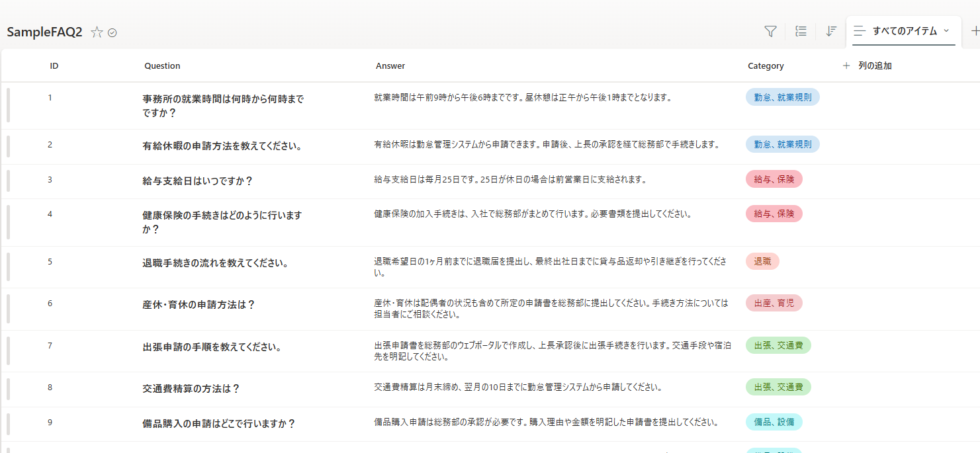
Task: Click the 勤怠、就業規則 tag in row 2
Action: coord(783,144)
